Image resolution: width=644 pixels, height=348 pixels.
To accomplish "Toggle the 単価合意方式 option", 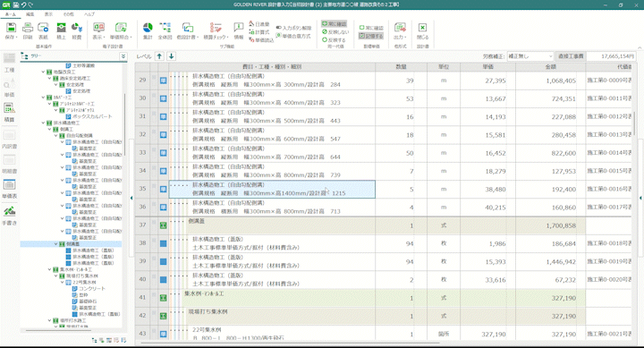I will pyautogui.click(x=293, y=36).
